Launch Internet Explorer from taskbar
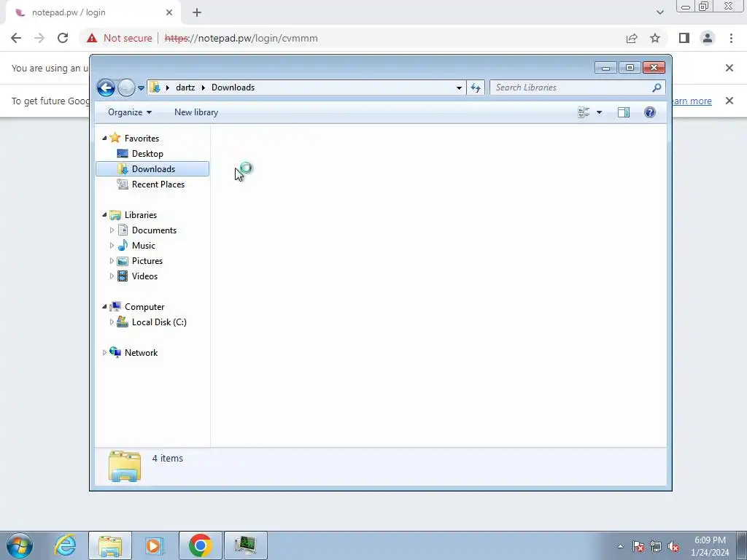The image size is (747, 560). point(65,545)
